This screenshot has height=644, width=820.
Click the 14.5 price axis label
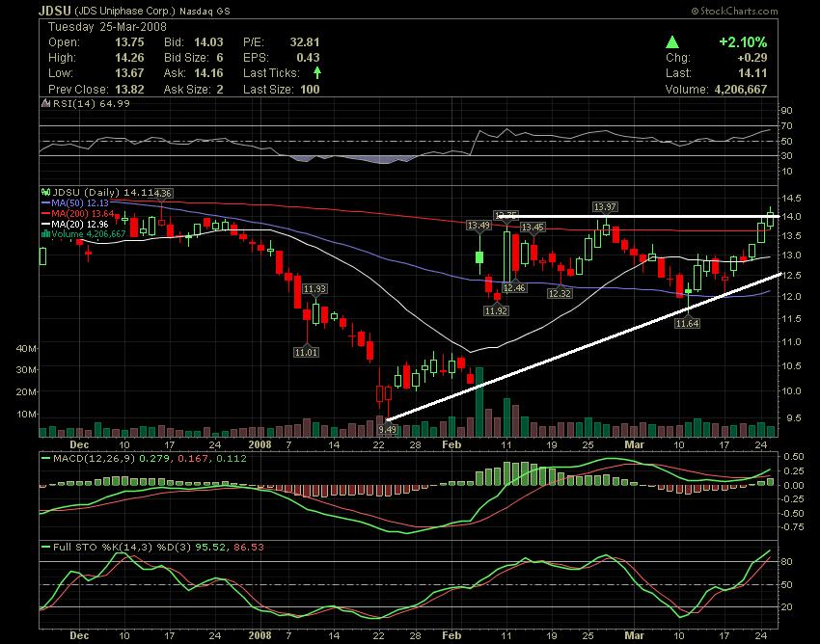pos(792,198)
